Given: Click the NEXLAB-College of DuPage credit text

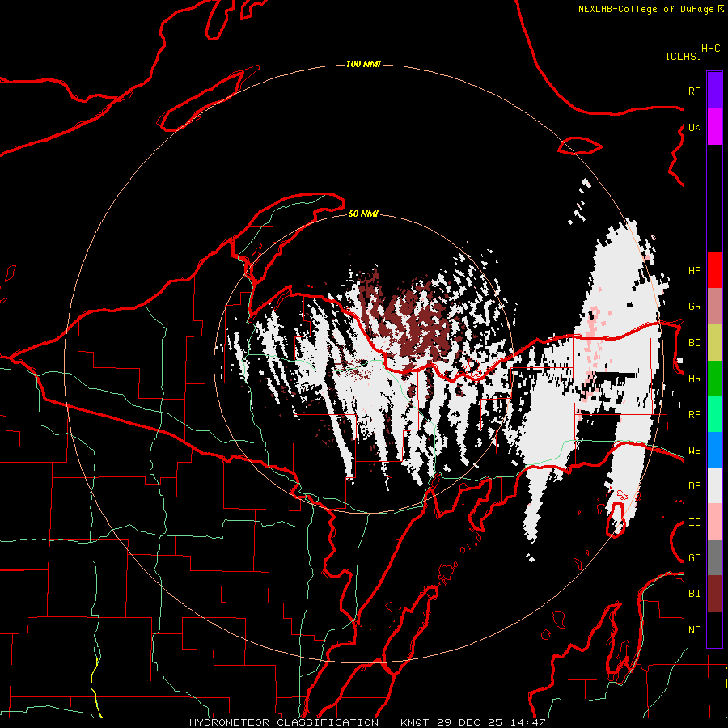Looking at the screenshot, I should pos(646,9).
